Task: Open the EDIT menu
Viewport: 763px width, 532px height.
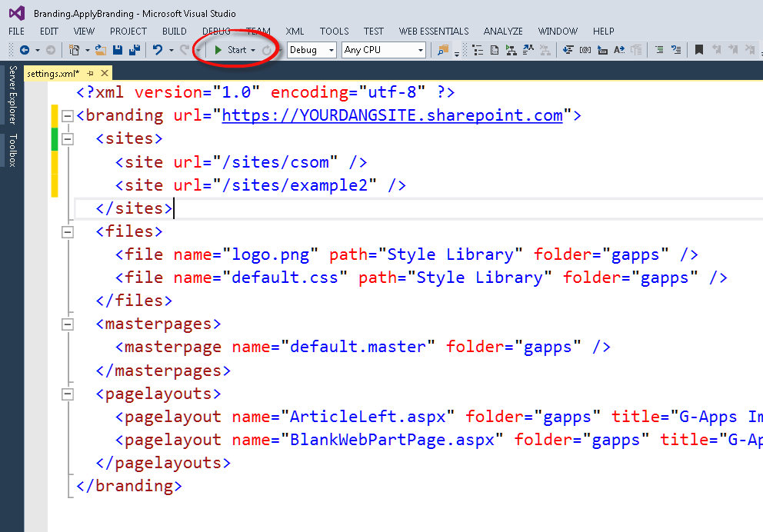Action: [48, 31]
